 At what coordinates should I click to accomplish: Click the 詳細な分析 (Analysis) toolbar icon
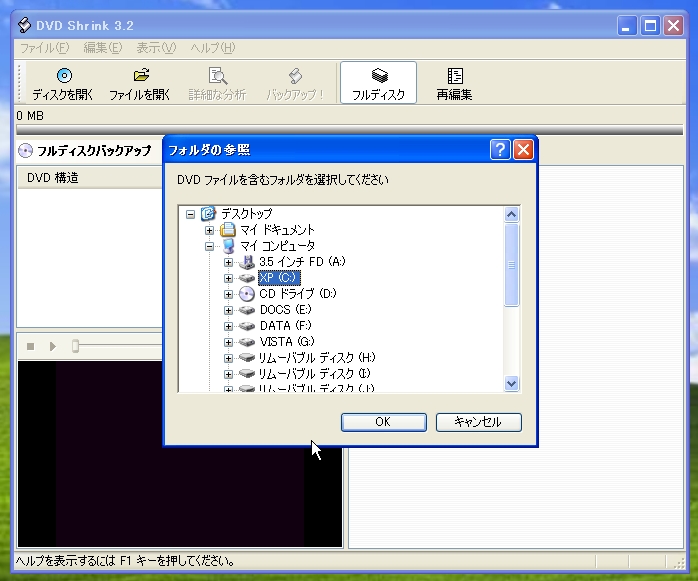tap(218, 76)
